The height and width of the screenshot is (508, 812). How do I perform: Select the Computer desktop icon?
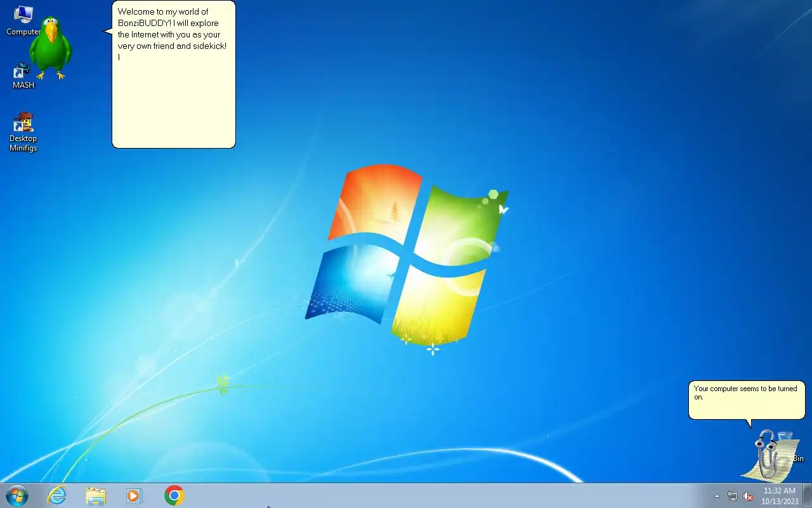pos(23,20)
